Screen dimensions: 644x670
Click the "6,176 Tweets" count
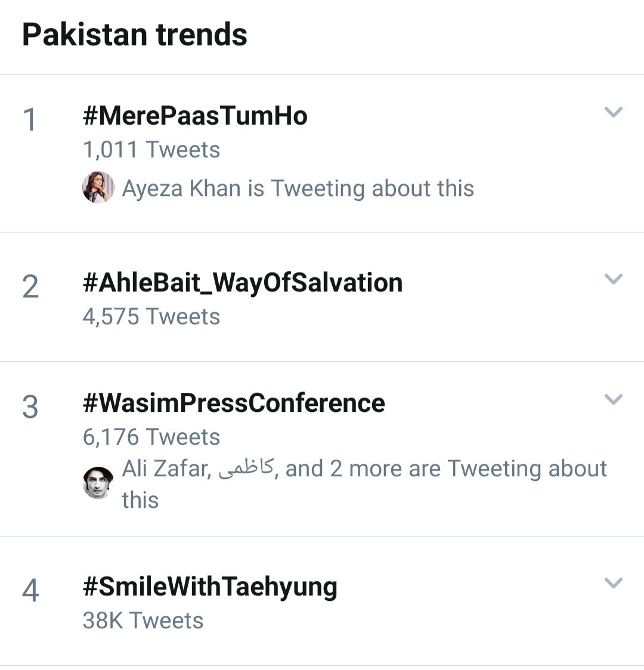(x=151, y=437)
